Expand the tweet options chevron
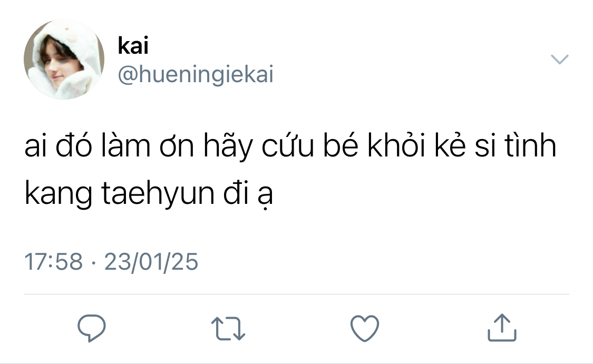 click(x=560, y=60)
